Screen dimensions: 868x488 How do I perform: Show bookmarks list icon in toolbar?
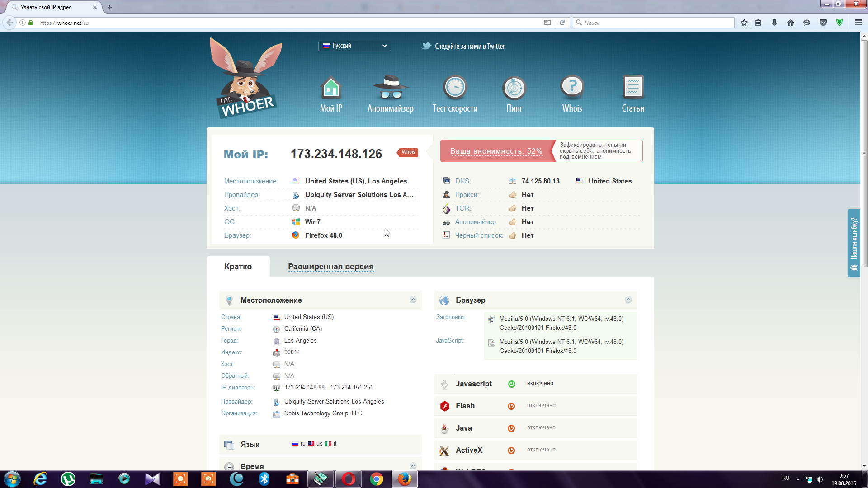pyautogui.click(x=758, y=23)
